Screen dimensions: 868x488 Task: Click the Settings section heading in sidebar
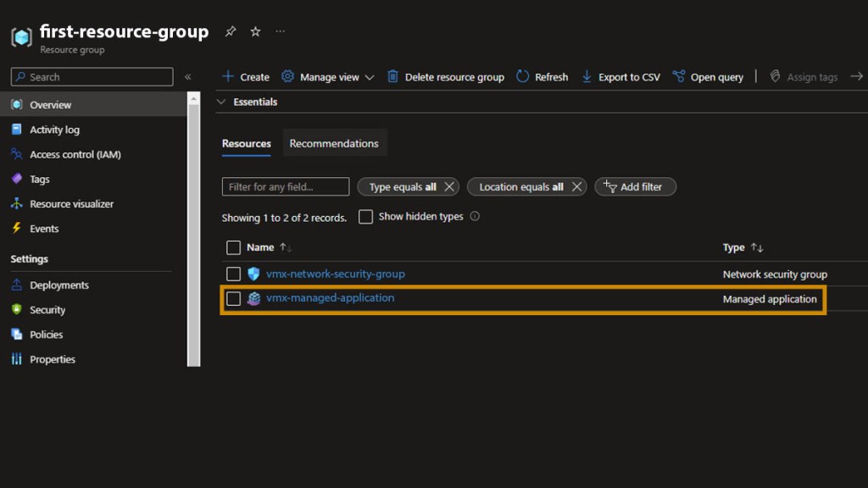tap(30, 258)
